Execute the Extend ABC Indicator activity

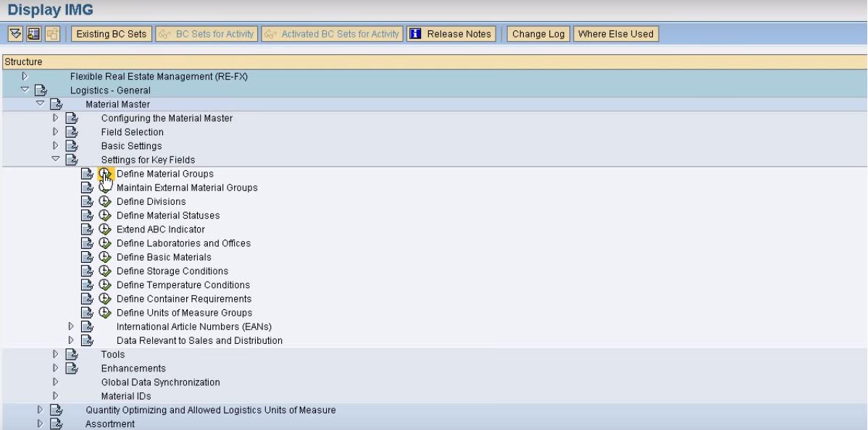[105, 229]
